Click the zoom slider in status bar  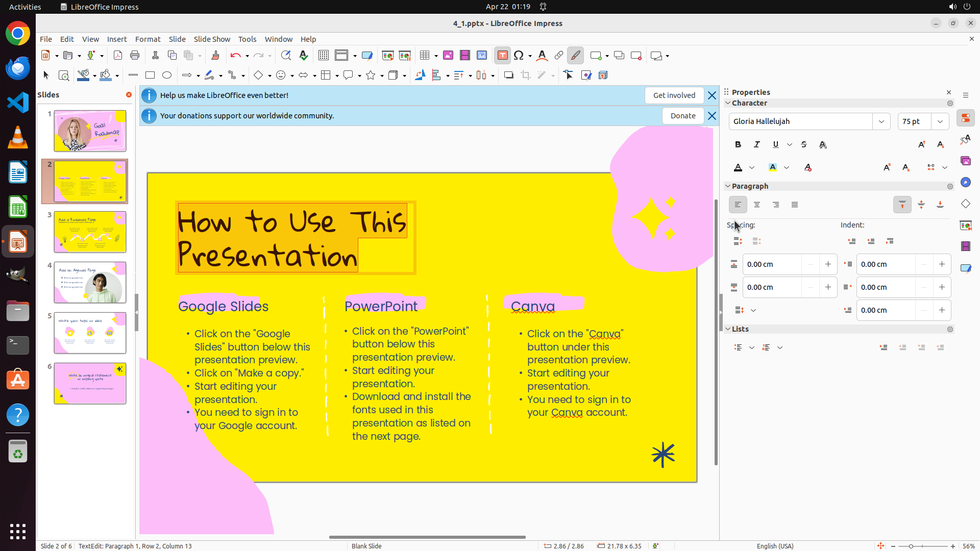point(911,546)
